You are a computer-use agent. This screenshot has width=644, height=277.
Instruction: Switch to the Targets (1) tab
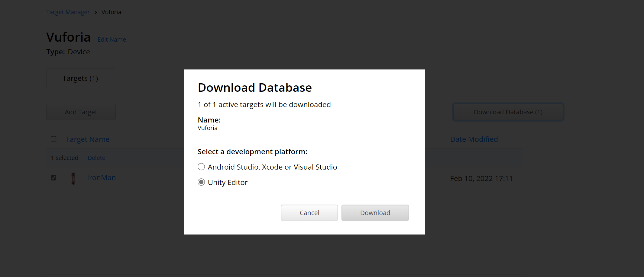(80, 78)
